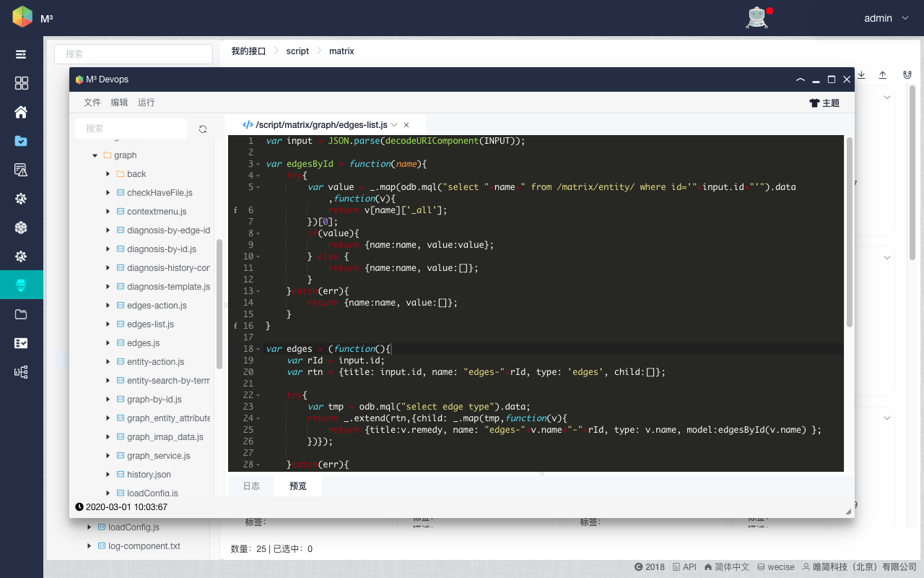Open the edges-list.js tab dropdown arrow
Screen dimensions: 924x578
(x=395, y=125)
